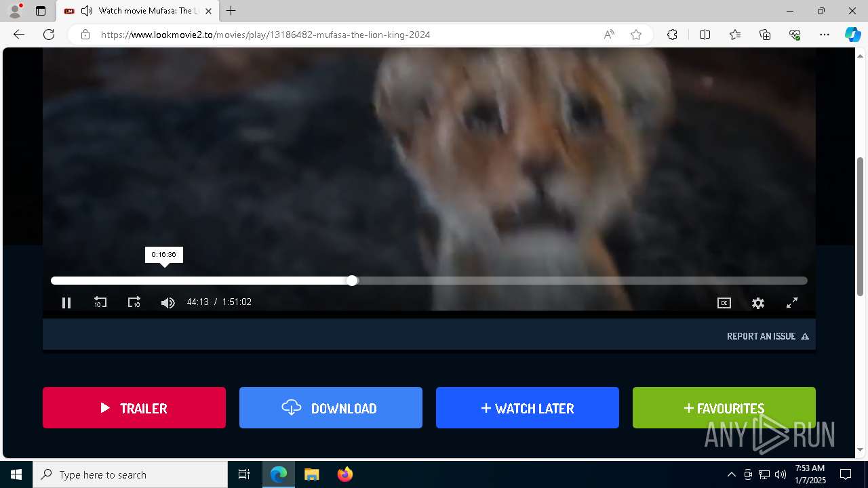
Task: Open the system volume control
Action: [780, 474]
